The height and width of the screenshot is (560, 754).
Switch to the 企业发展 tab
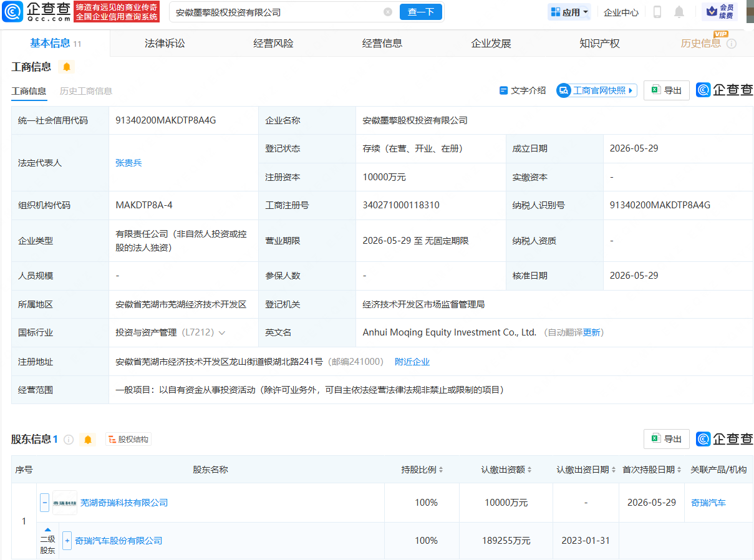(491, 43)
